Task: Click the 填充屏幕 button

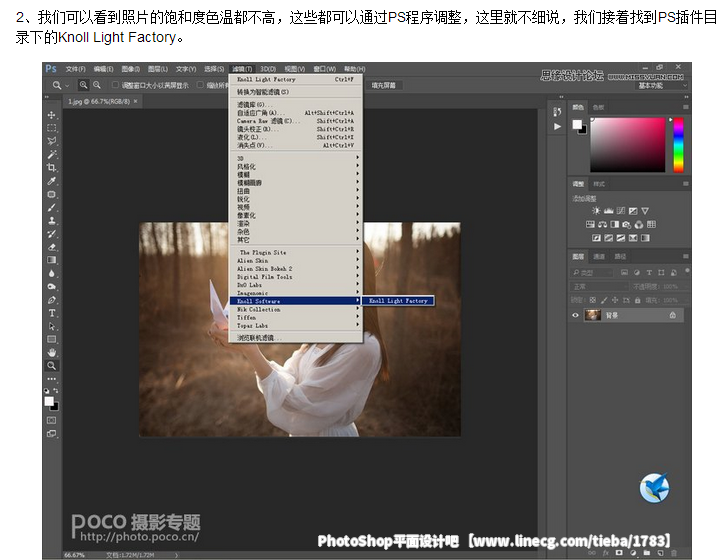Action: 383,85
